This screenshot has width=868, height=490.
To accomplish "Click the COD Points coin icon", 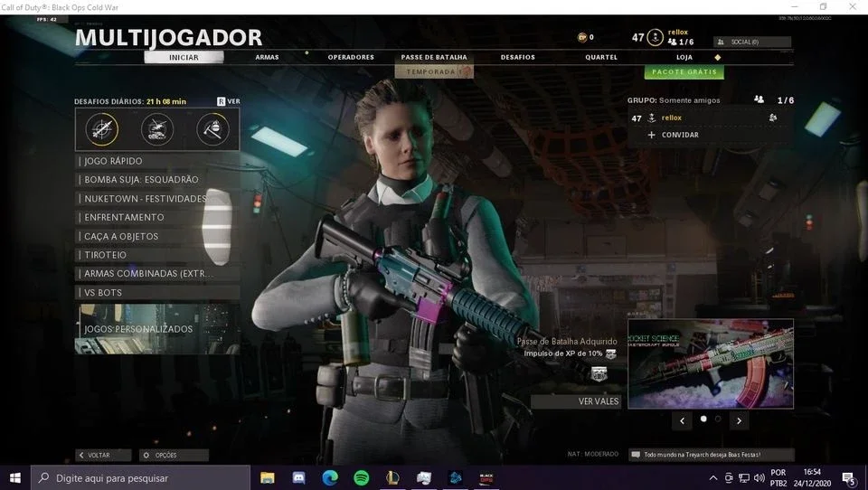I will [x=581, y=37].
